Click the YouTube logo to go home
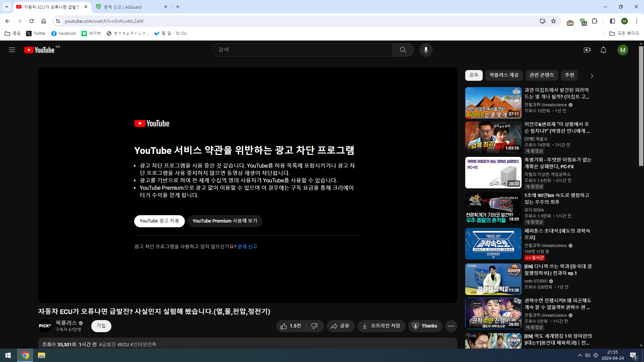 coord(39,50)
